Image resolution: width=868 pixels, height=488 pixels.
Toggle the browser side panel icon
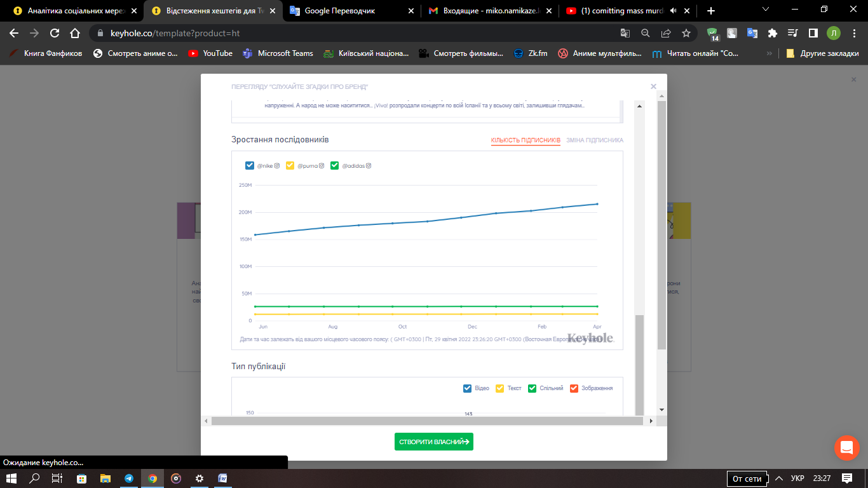pos(813,33)
